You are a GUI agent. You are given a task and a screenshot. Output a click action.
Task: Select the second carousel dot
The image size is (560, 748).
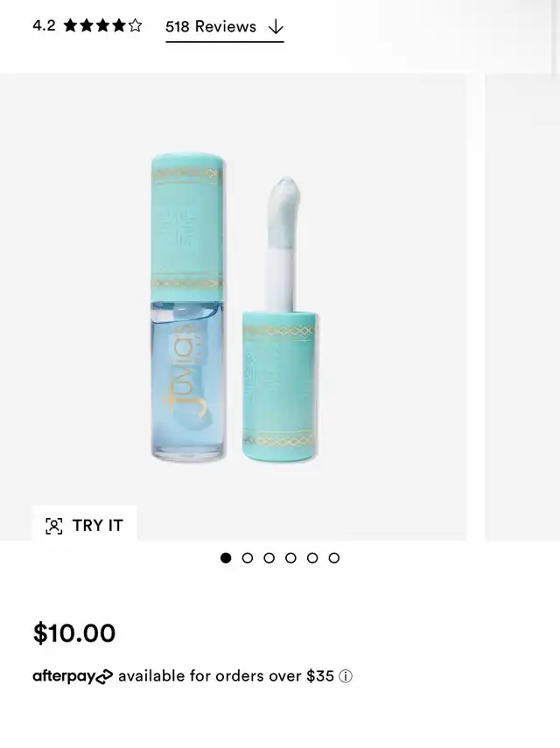(x=248, y=557)
